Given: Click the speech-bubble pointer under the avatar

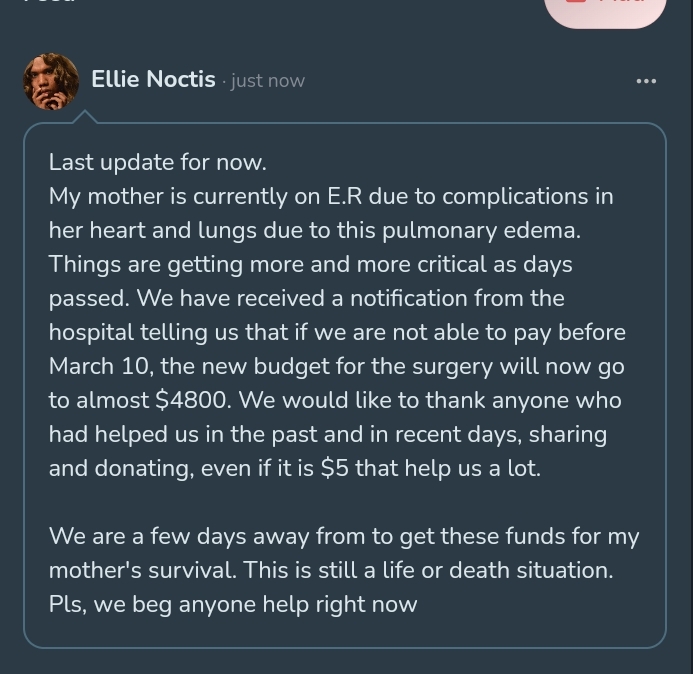Looking at the screenshot, I should (84, 117).
